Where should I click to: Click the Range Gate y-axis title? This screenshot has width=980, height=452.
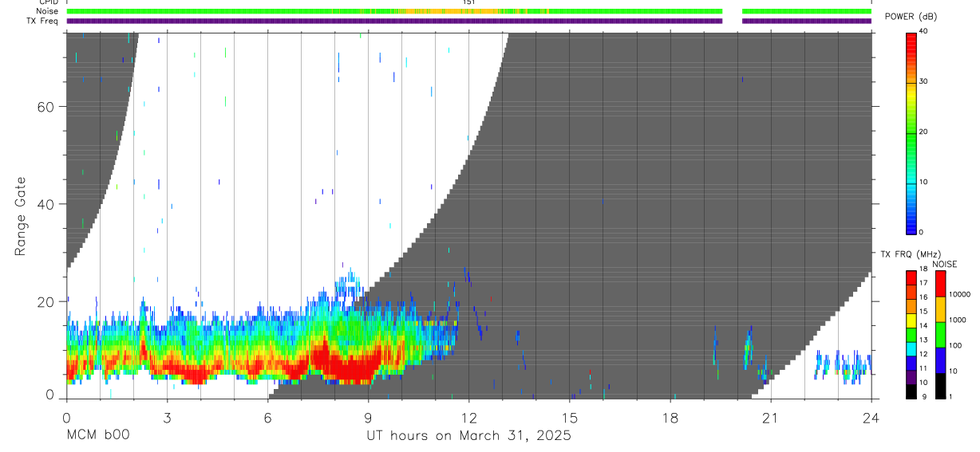tap(22, 216)
